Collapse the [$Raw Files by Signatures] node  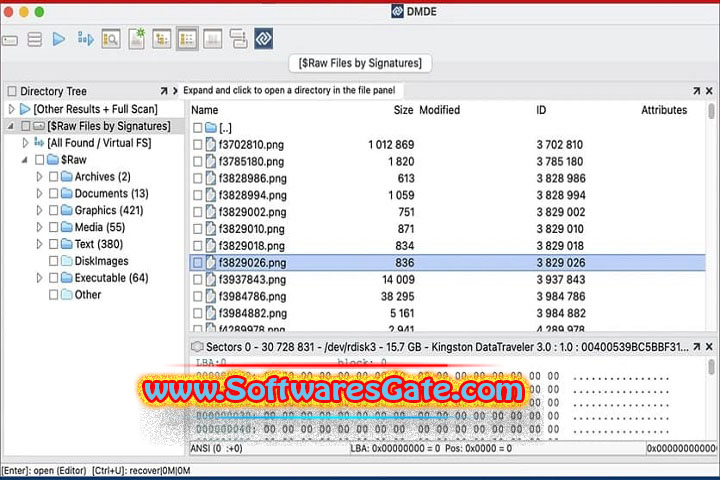coord(11,126)
